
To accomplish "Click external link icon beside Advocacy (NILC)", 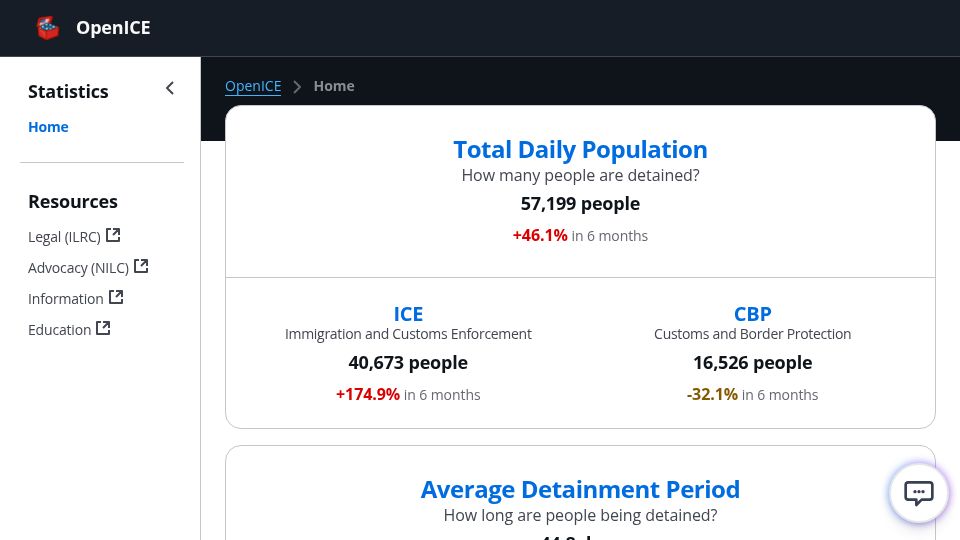I will point(141,266).
